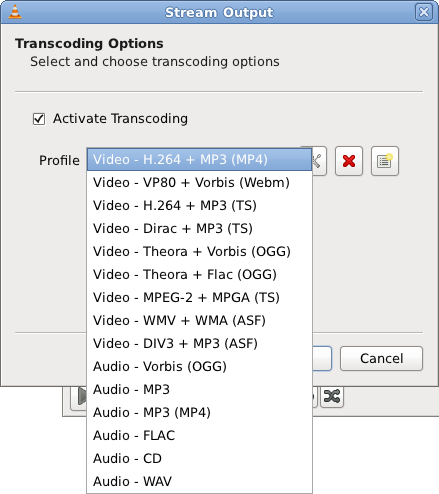The width and height of the screenshot is (439, 494).
Task: Click the shuffle playback icon
Action: pos(332,396)
